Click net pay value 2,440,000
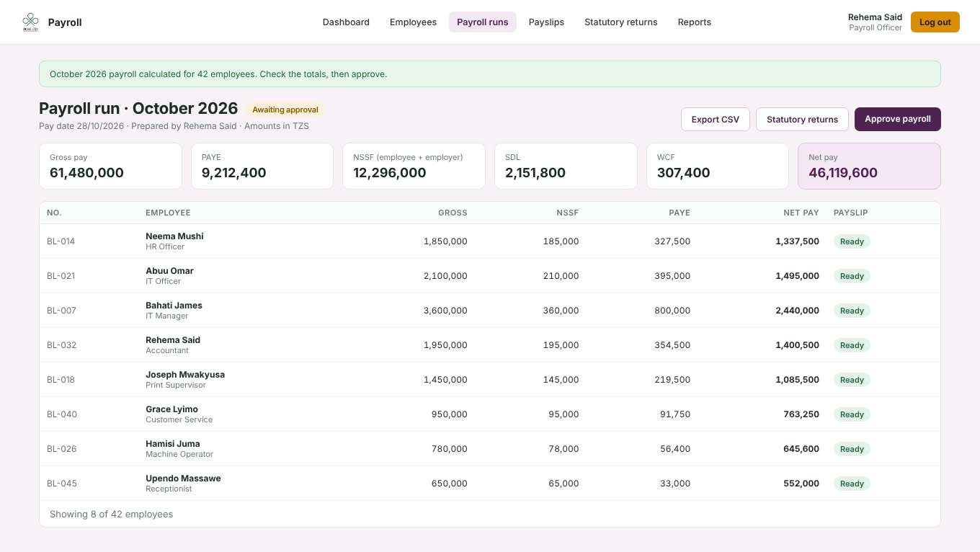This screenshot has width=980, height=552. coord(797,311)
